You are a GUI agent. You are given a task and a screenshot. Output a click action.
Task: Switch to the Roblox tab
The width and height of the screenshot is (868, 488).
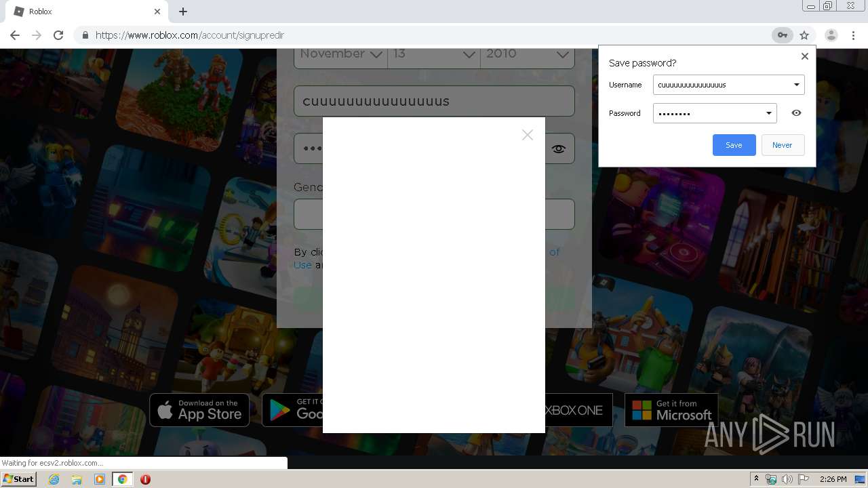point(85,12)
